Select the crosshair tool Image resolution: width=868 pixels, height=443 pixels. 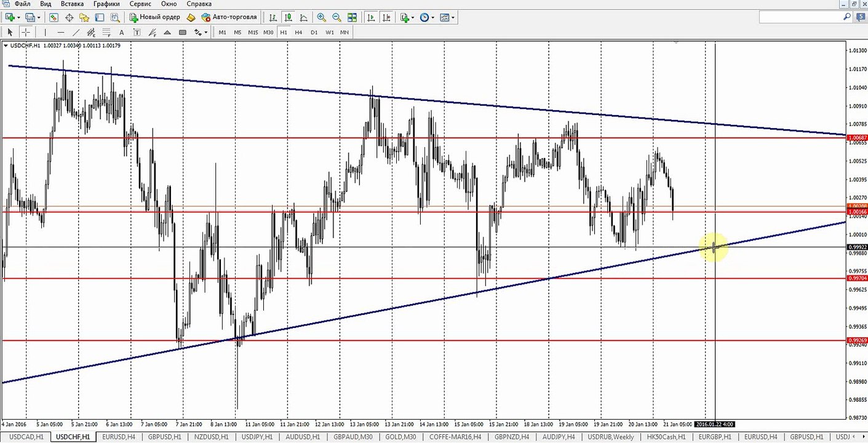click(x=26, y=32)
